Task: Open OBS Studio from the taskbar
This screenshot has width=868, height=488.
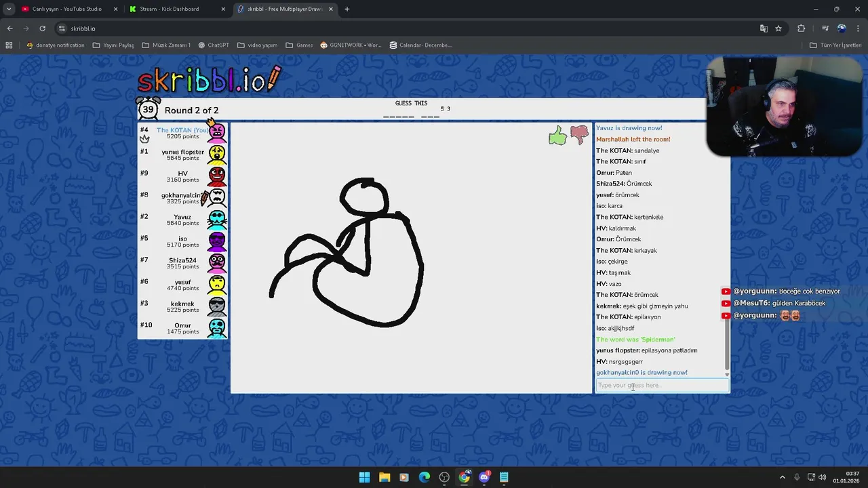Action: 444,477
